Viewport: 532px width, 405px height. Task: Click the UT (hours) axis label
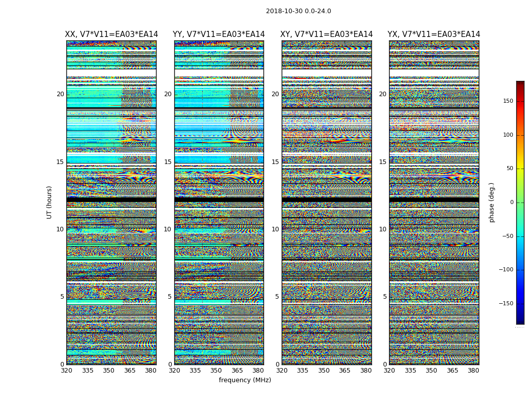50,202
